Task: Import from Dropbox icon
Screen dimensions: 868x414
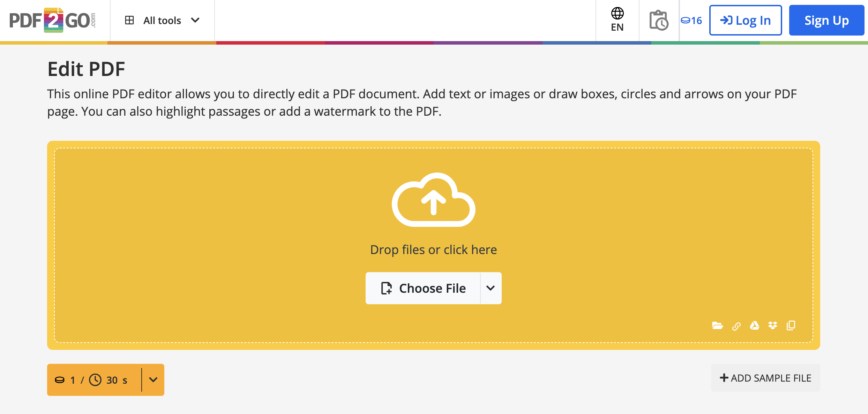Action: (x=773, y=325)
